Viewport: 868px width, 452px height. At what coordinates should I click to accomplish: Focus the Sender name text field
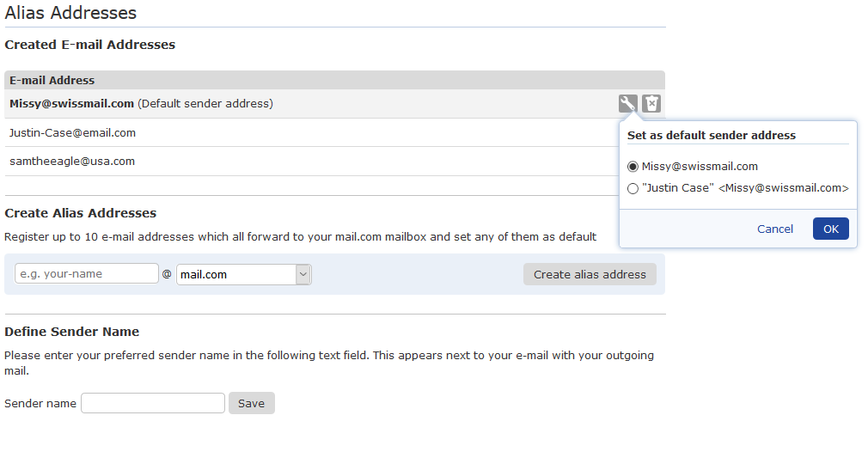(153, 403)
